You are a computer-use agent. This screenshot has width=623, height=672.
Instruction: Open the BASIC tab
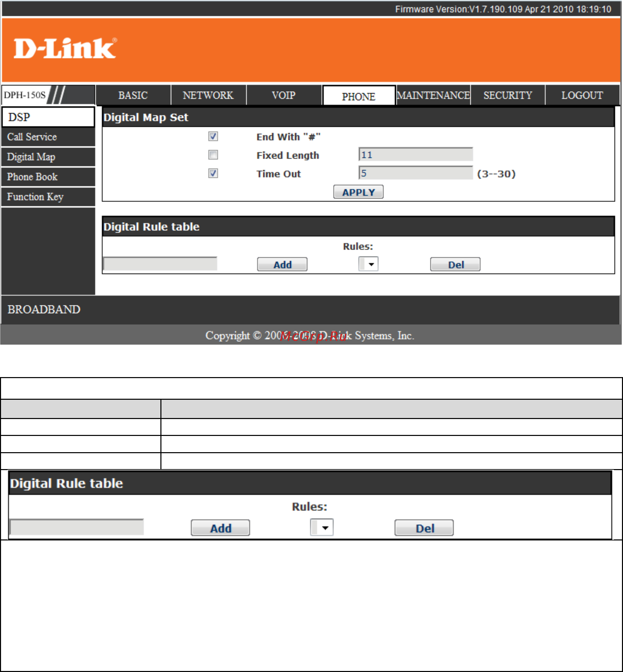(x=133, y=95)
